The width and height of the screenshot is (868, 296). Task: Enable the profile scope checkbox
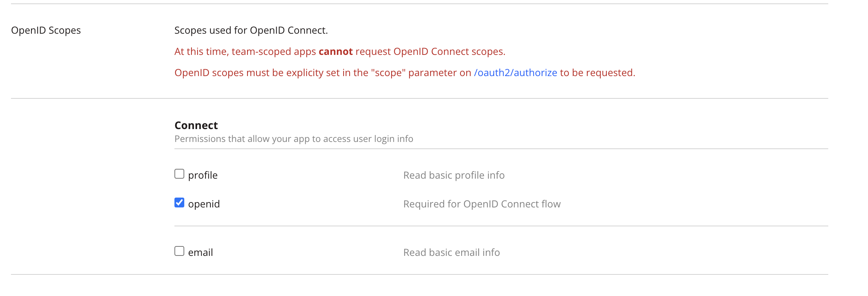tap(179, 174)
